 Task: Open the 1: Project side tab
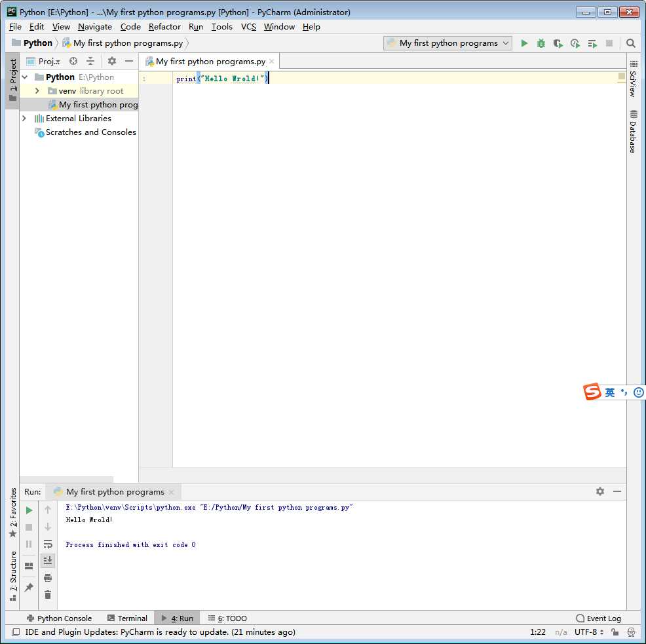[12, 81]
